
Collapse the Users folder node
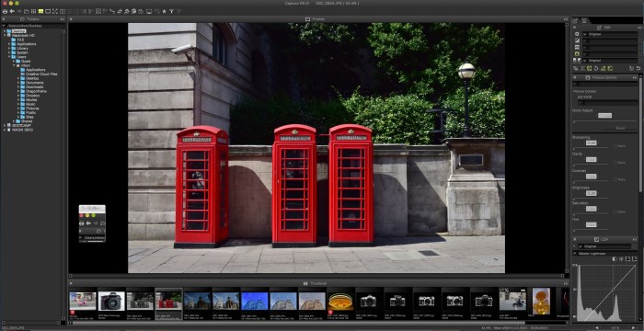click(x=9, y=57)
